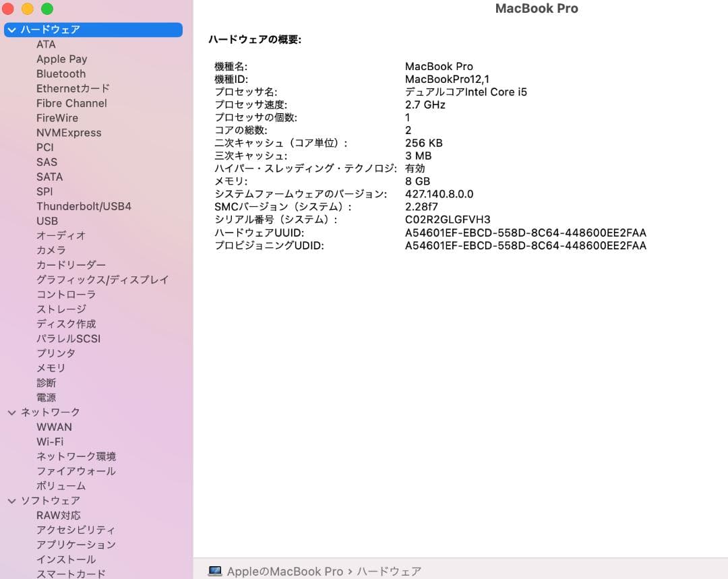Open the 電源 section

[46, 397]
